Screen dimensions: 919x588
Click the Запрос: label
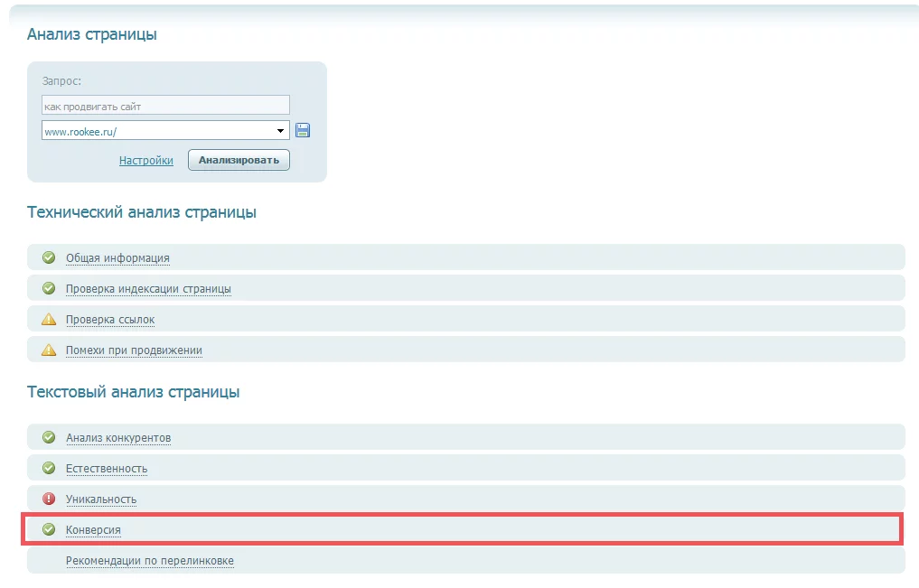[x=61, y=81]
